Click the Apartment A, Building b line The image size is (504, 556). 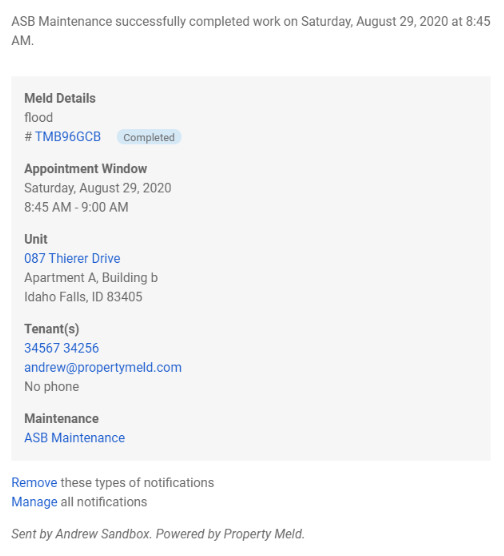(91, 278)
